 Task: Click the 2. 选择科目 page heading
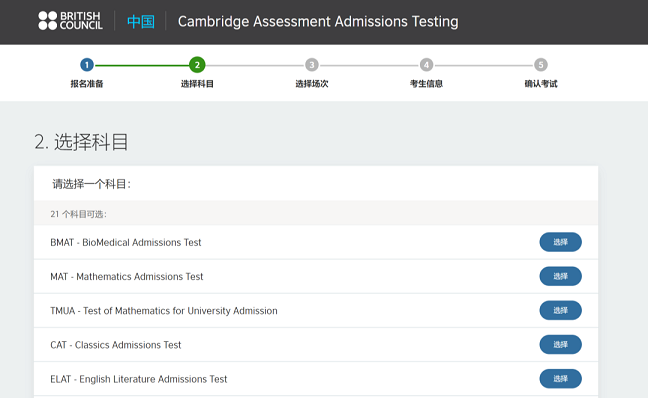[x=81, y=142]
